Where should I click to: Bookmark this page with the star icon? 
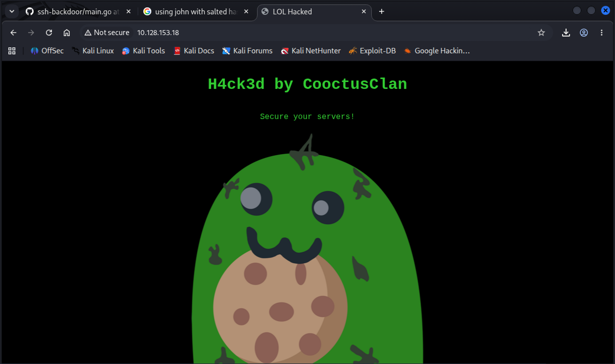click(541, 33)
